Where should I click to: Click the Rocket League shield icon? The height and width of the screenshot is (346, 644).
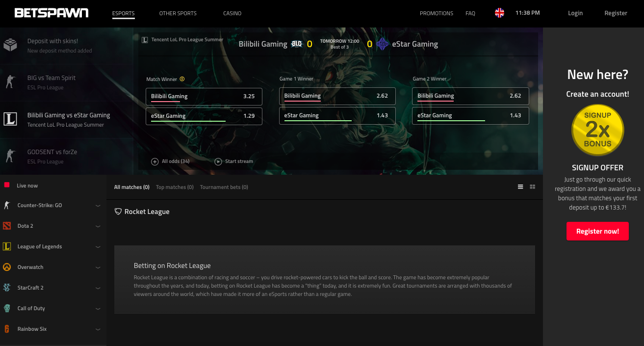coord(118,212)
